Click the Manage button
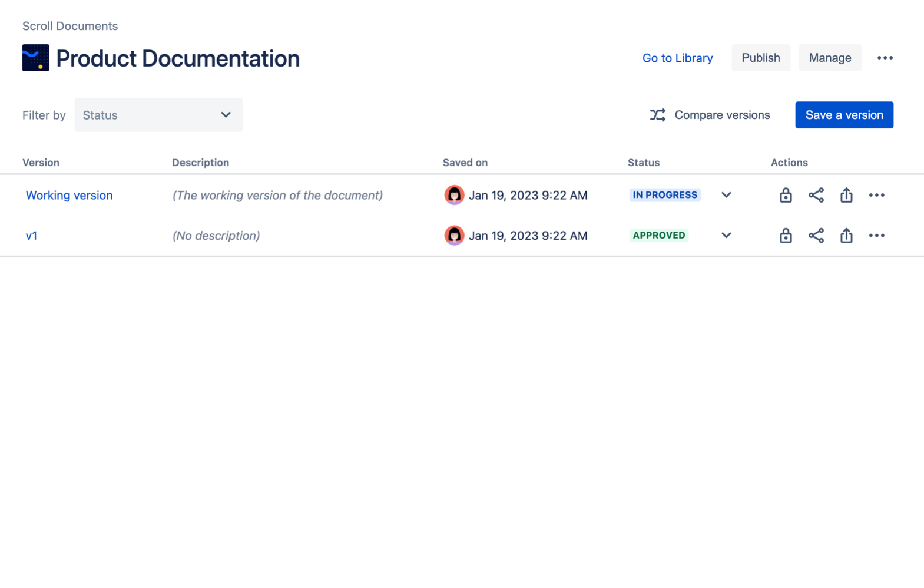 829,58
